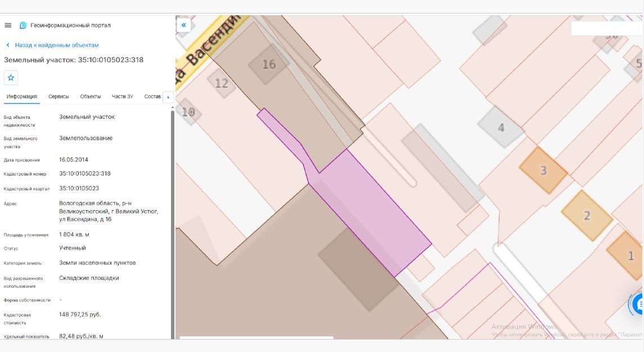Open the Сервисы tab

point(58,97)
